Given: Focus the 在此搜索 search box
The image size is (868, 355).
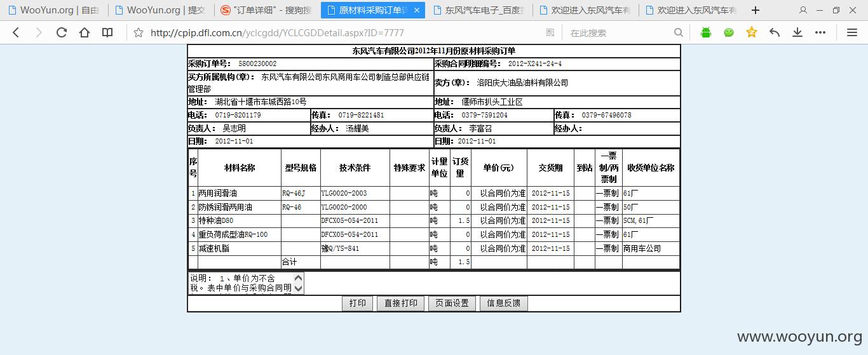Looking at the screenshot, I should (620, 32).
